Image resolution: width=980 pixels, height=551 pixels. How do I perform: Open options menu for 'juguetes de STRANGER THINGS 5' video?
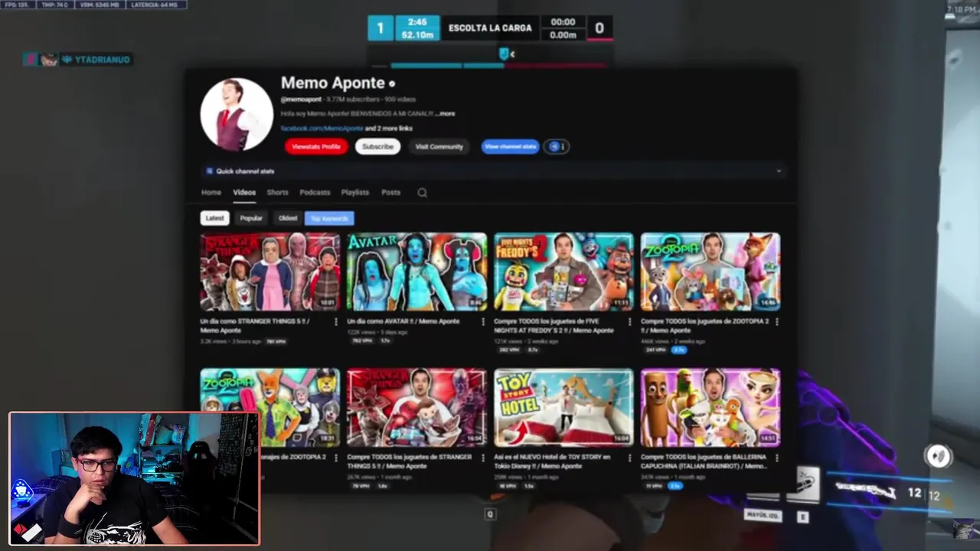[483, 458]
